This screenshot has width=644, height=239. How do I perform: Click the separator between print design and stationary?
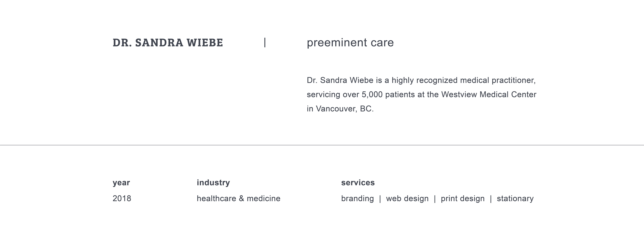[491, 199]
